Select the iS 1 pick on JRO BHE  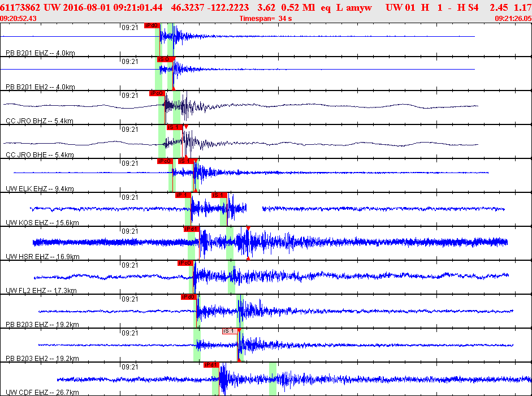174,127
